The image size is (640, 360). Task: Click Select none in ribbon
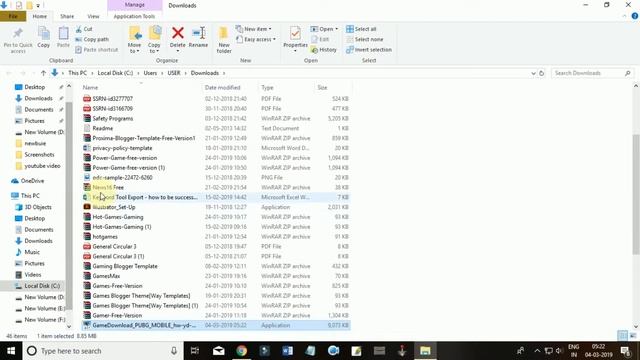(364, 40)
